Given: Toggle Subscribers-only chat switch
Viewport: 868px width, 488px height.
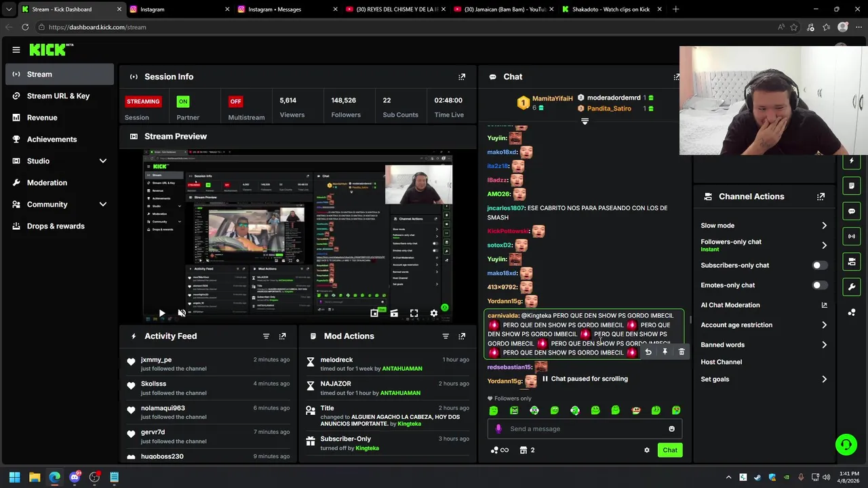Looking at the screenshot, I should (819, 265).
